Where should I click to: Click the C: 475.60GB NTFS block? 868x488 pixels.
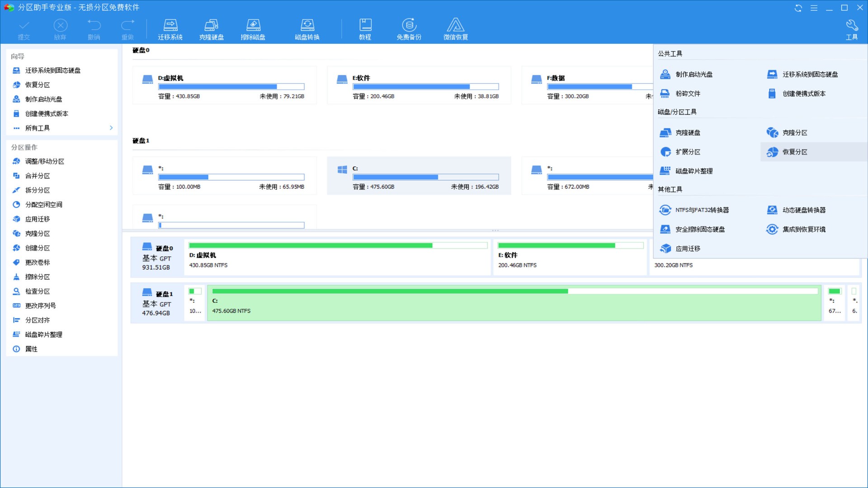coord(514,303)
